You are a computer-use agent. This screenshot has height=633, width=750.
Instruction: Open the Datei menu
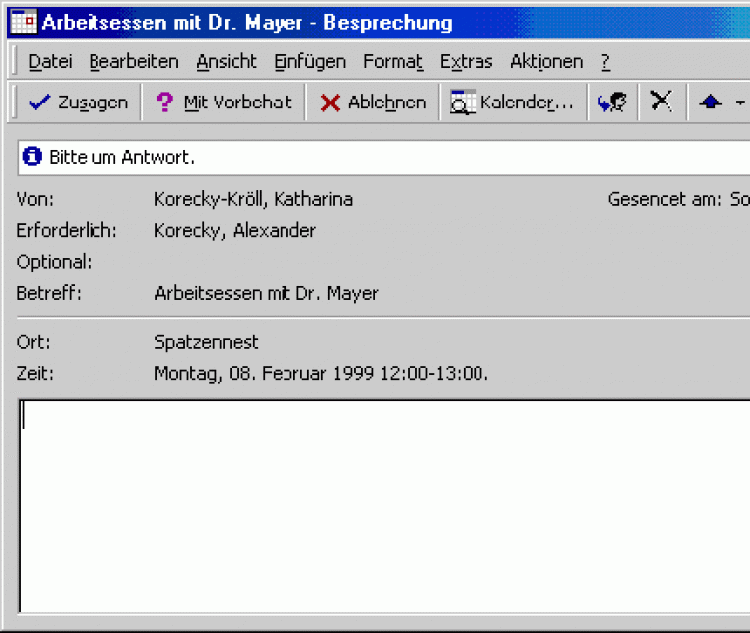(x=50, y=62)
